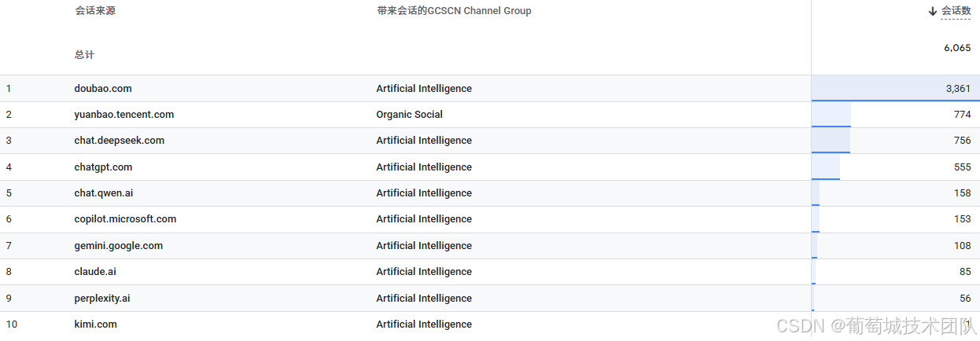Screen dimensions: 980x341
Task: Sort by the 会话数 column header
Action: pos(956,11)
